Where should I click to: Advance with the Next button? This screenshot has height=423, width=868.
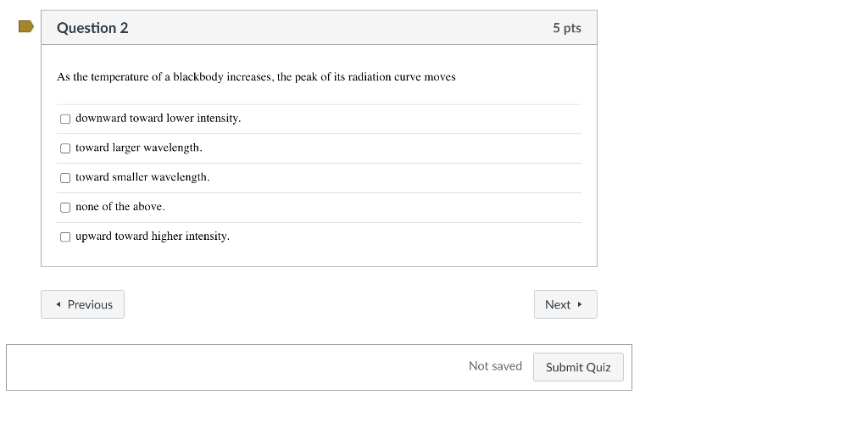pyautogui.click(x=565, y=304)
